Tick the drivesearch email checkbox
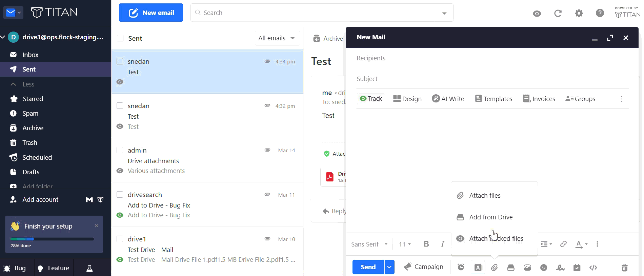 tap(120, 194)
